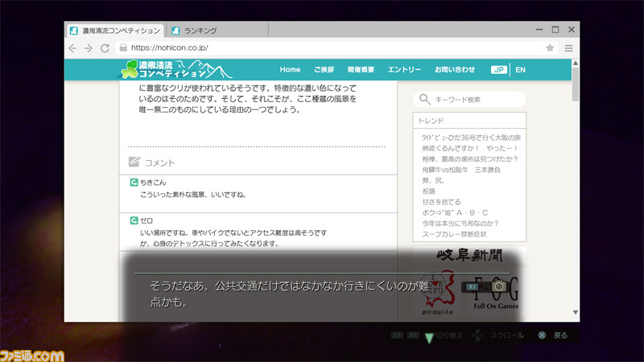The image size is (644, 362).
Task: Minimize the browser window
Action: click(539, 30)
